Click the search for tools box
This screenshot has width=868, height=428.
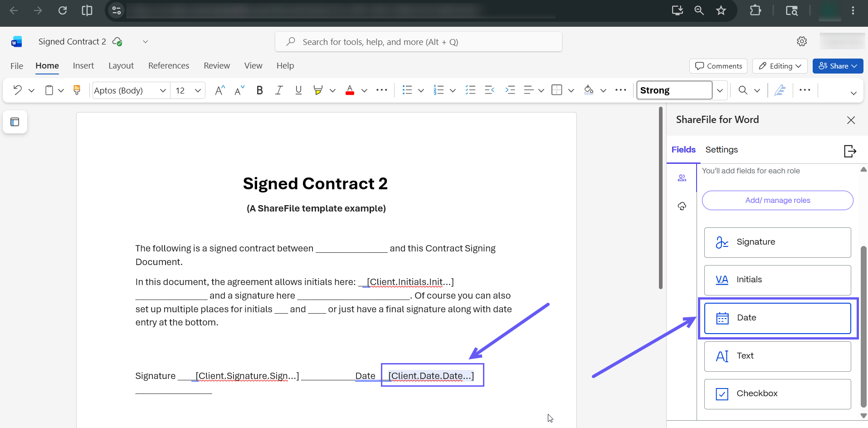(x=419, y=42)
